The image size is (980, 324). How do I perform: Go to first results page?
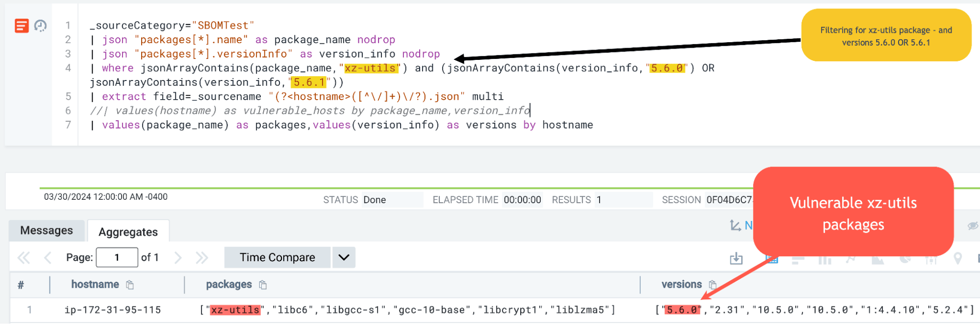click(24, 258)
